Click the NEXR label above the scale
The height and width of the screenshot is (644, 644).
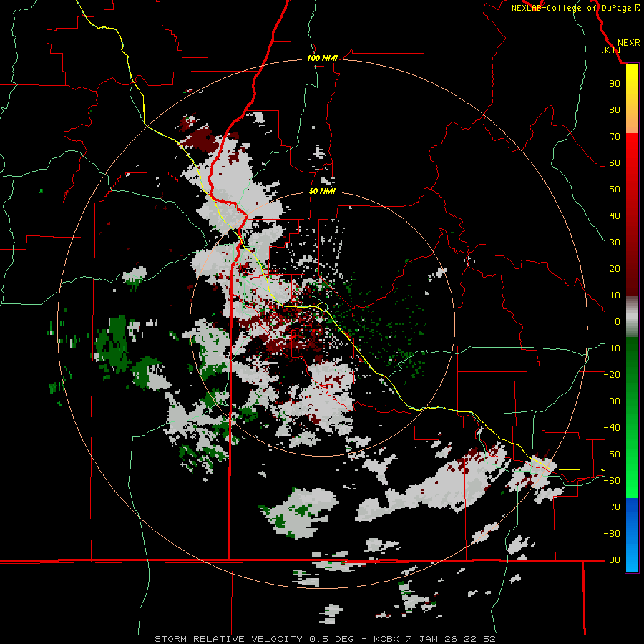pyautogui.click(x=628, y=43)
